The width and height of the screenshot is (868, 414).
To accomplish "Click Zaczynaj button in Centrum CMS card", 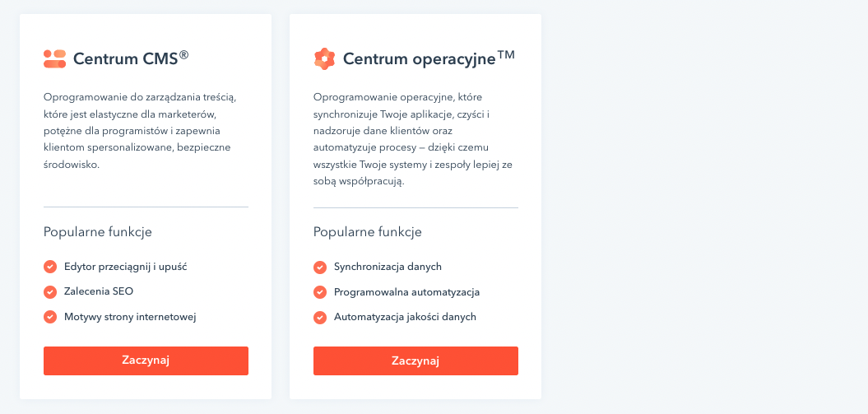I will (146, 361).
